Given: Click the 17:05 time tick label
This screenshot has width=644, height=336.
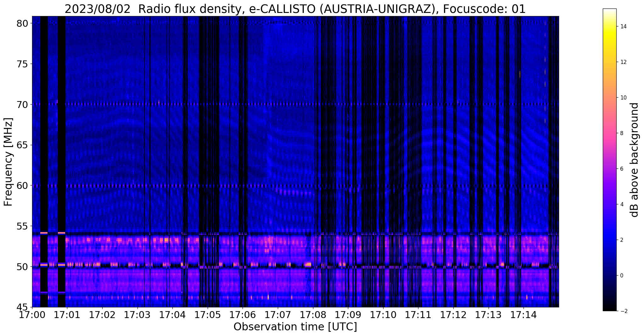Looking at the screenshot, I should coord(208,315).
